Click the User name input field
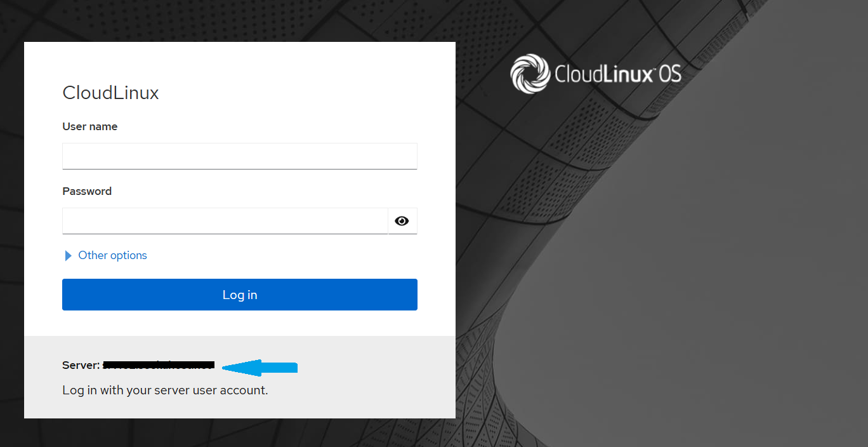 click(x=239, y=156)
